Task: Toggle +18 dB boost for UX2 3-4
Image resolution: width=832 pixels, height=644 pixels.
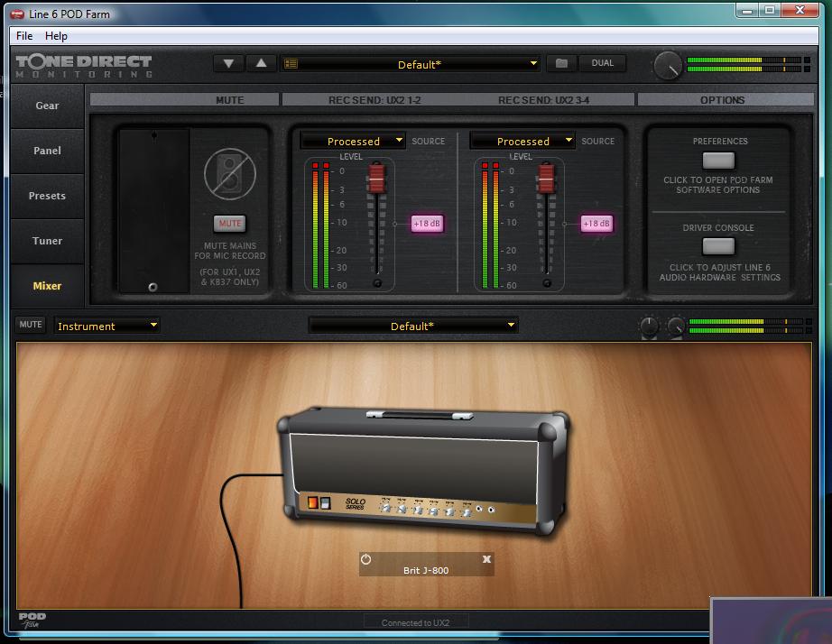Action: click(596, 224)
